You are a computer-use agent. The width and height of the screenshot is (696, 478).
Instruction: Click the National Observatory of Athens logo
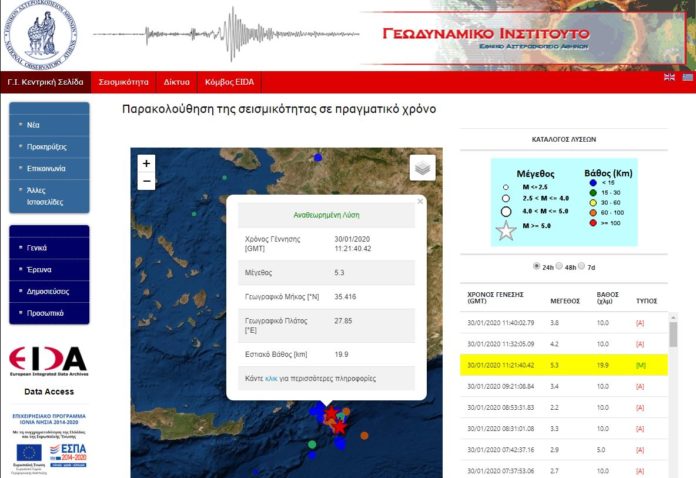[x=40, y=35]
